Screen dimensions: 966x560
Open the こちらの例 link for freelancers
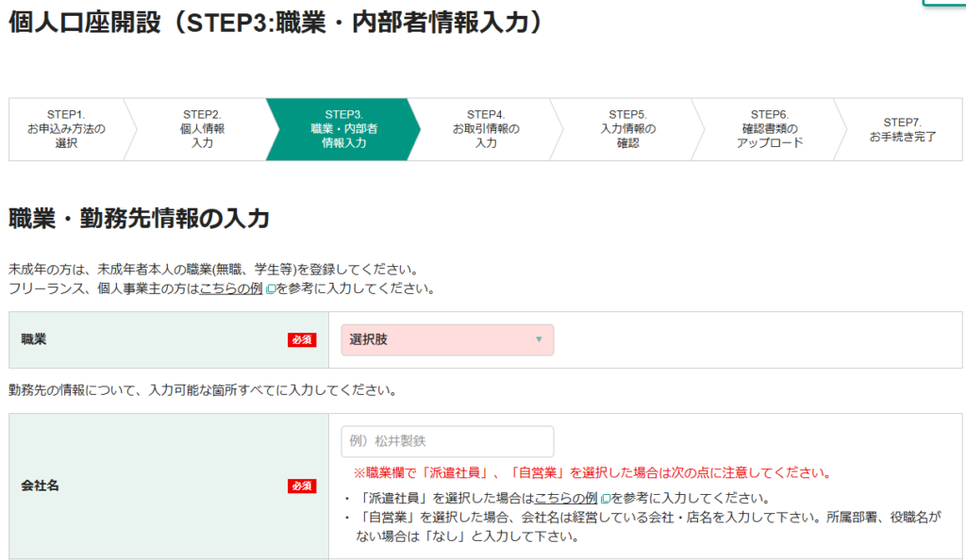(230, 289)
